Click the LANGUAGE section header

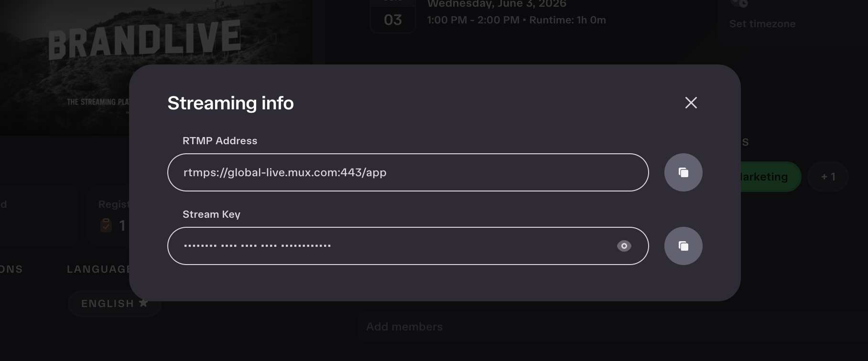click(x=99, y=269)
